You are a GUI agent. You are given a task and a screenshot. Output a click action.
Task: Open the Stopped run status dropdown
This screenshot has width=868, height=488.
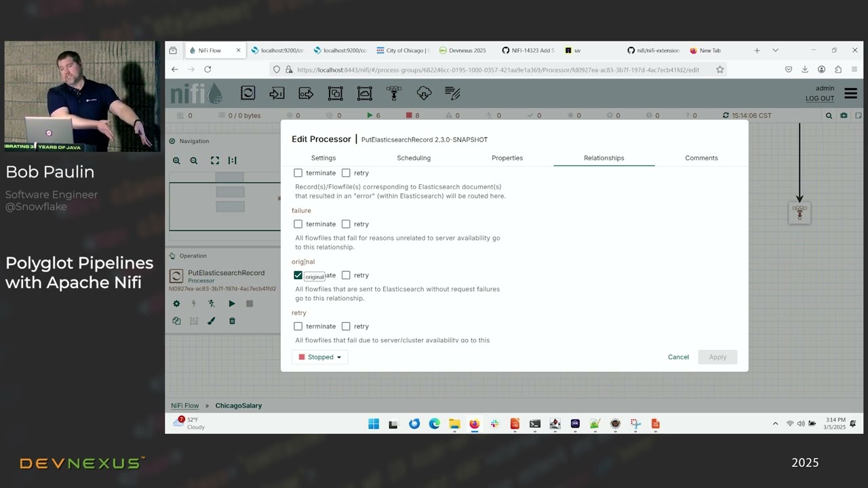pos(320,357)
